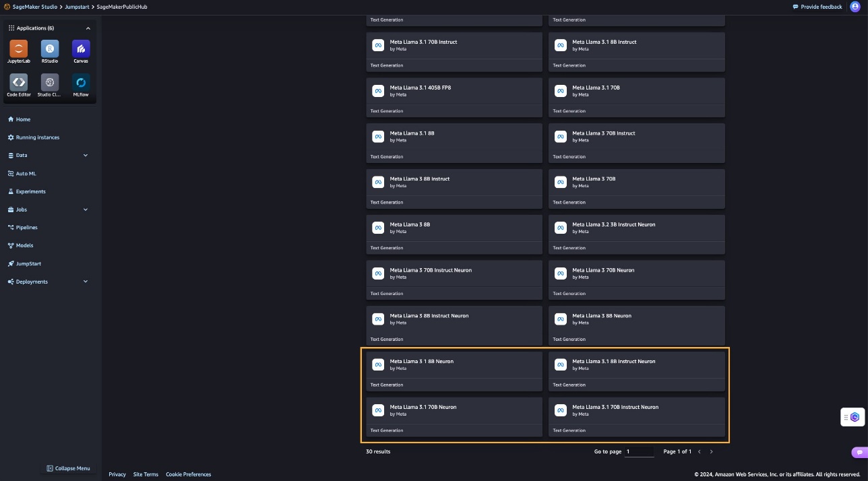
Task: Open the floating chat bubble icon
Action: [859, 452]
